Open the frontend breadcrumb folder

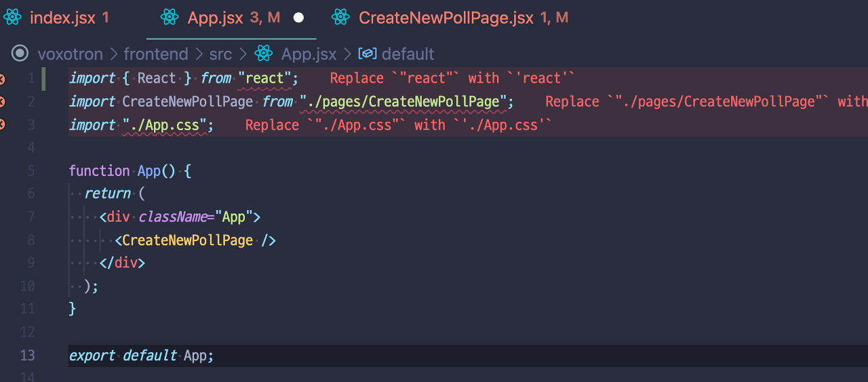click(155, 54)
